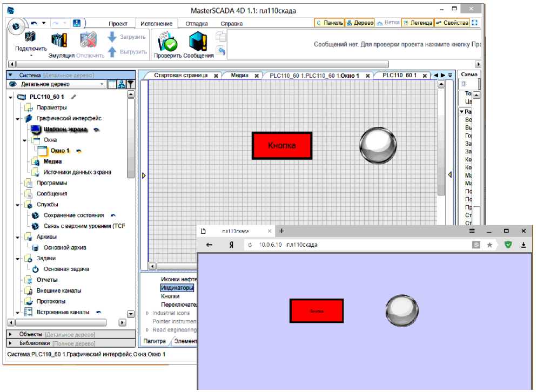This screenshot has height=392, width=537.
Task: Click the gray page-translate icon in browser address bar
Action: (476, 245)
